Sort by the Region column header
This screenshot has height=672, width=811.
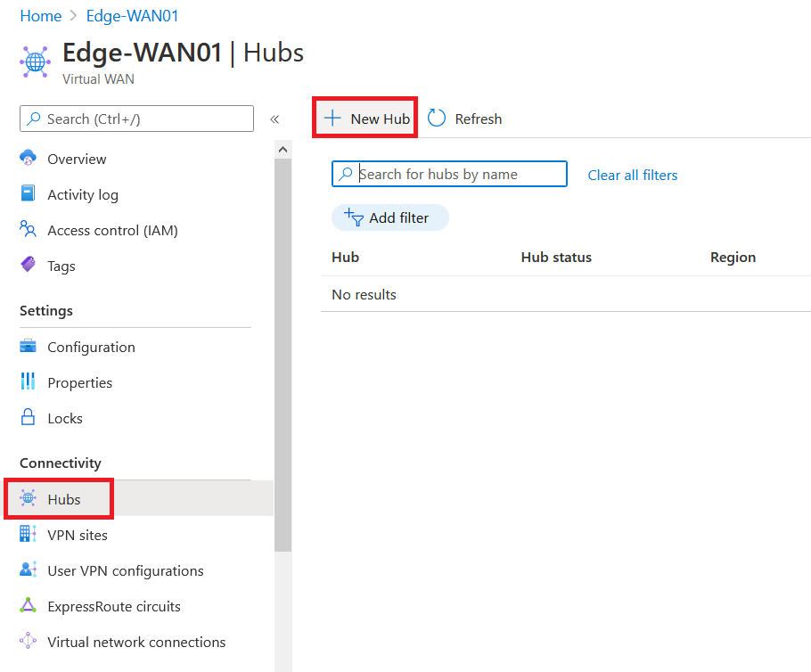tap(733, 258)
